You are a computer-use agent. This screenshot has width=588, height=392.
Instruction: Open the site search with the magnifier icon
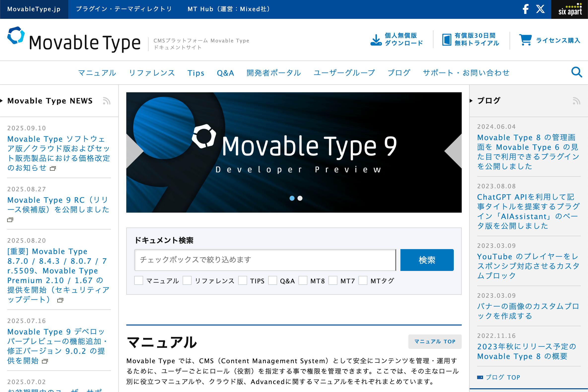click(x=576, y=72)
